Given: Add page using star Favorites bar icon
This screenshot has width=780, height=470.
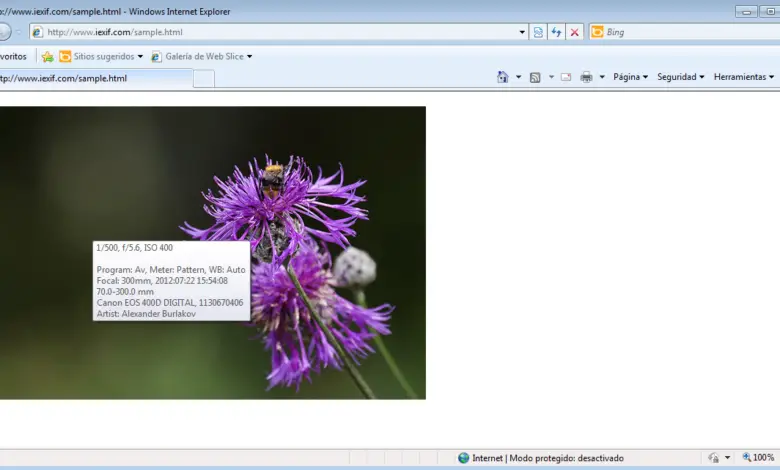Looking at the screenshot, I should (x=48, y=57).
